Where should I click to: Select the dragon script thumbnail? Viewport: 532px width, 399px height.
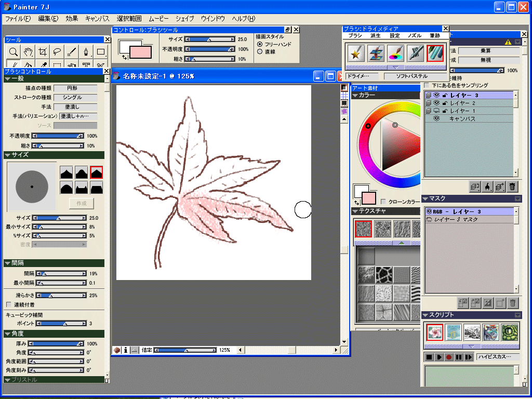point(490,332)
